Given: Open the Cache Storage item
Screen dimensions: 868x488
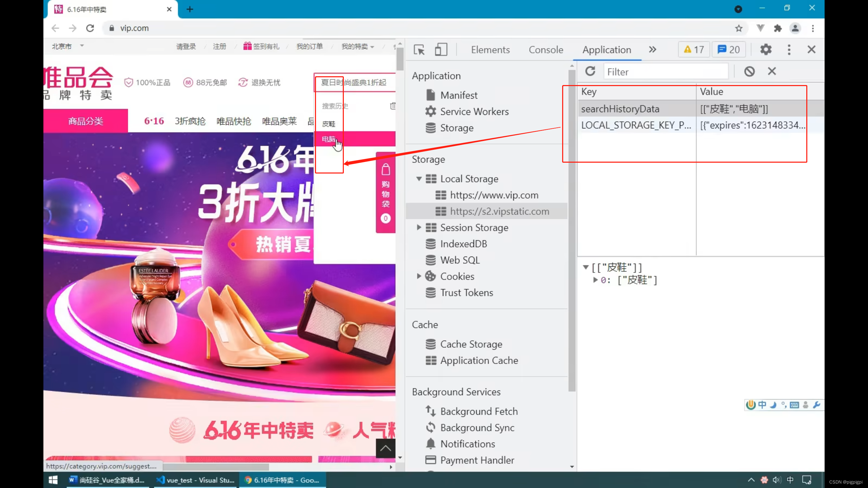Looking at the screenshot, I should [471, 344].
